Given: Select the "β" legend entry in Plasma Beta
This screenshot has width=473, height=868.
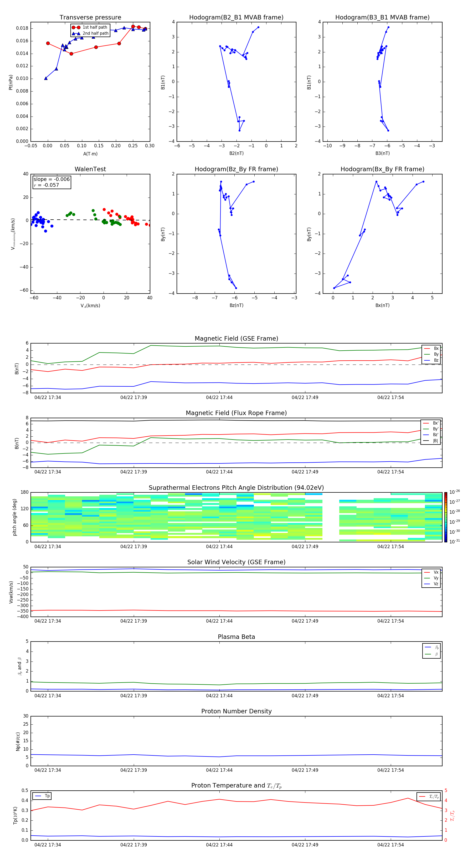Looking at the screenshot, I should (431, 654).
